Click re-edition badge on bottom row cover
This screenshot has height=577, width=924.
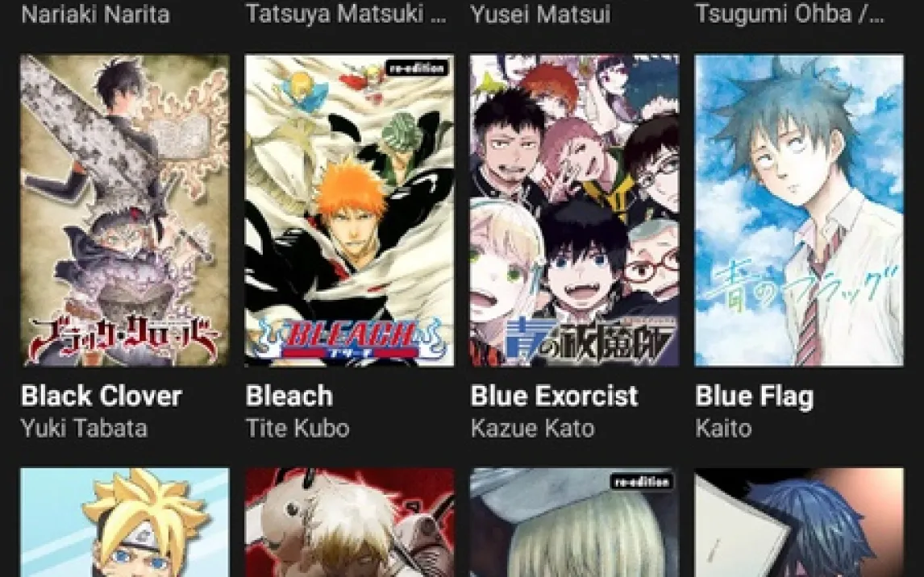click(643, 482)
